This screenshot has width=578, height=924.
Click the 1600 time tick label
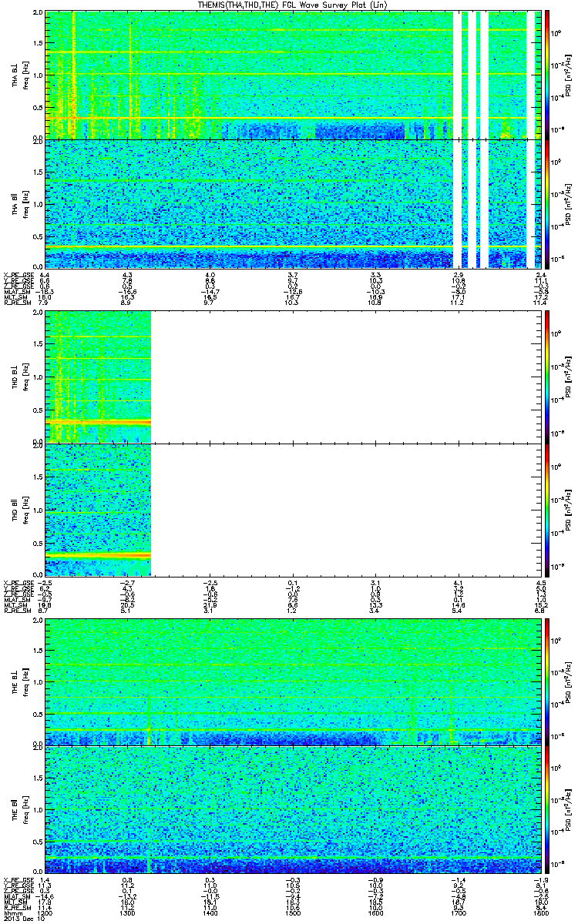tap(375, 912)
